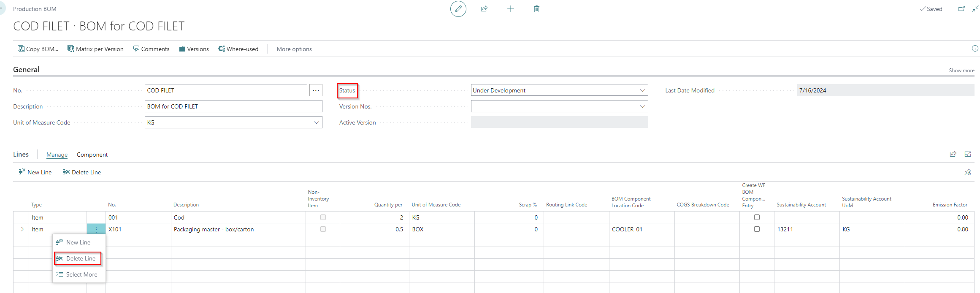
Task: Click the personalize pin icon in Lines
Action: click(x=967, y=172)
